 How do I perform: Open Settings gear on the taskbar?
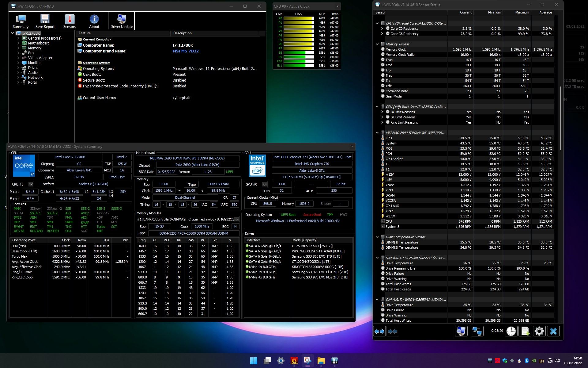[281, 361]
